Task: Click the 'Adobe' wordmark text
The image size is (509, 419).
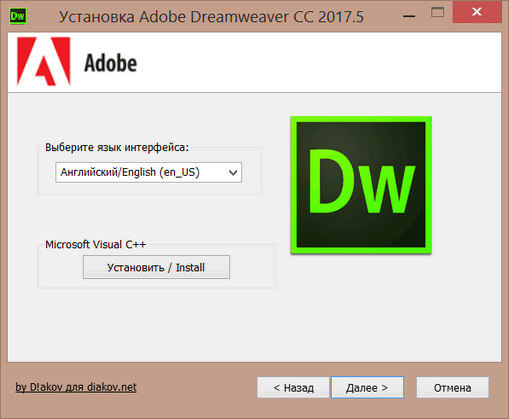Action: 110,63
